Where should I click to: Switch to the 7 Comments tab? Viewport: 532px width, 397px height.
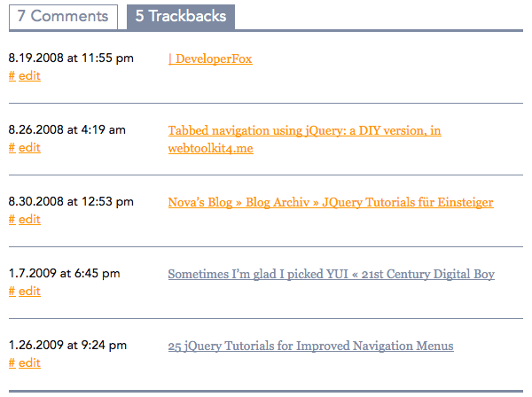pos(62,16)
